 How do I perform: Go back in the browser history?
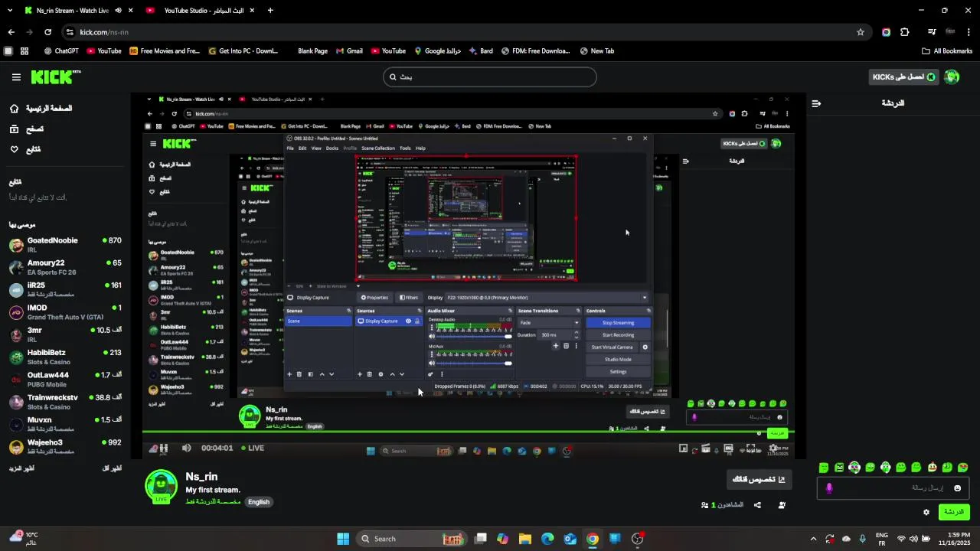tap(11, 32)
